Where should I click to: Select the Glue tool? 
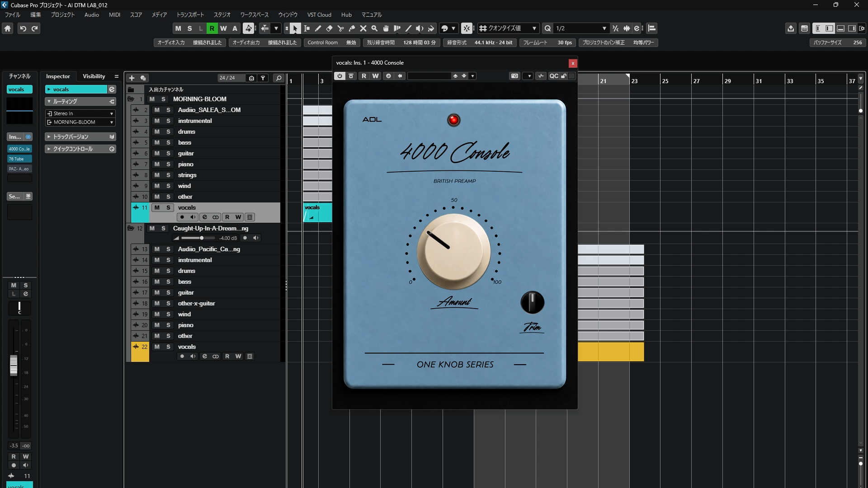352,28
